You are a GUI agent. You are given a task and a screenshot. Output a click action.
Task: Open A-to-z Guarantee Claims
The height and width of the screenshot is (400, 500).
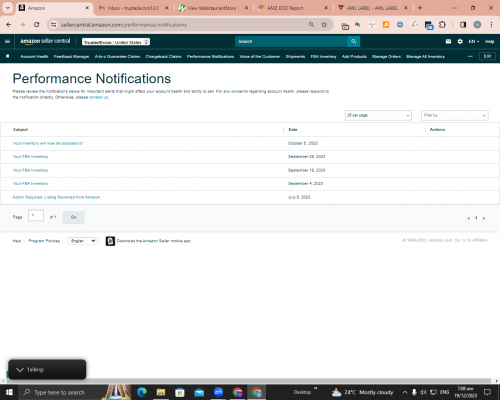[x=117, y=56]
